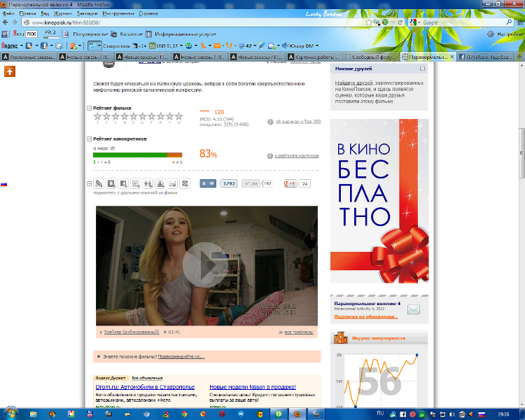Viewport: 525px width, 420px height.
Task: Switch to 'Карточка работы' tab
Action: click(x=314, y=57)
